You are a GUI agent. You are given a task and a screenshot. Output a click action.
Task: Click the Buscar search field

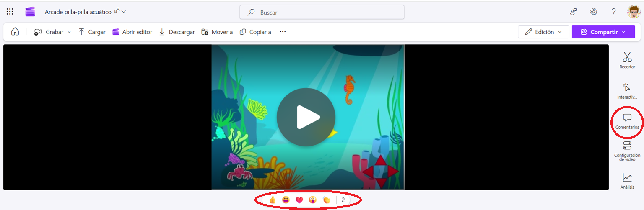tap(322, 12)
